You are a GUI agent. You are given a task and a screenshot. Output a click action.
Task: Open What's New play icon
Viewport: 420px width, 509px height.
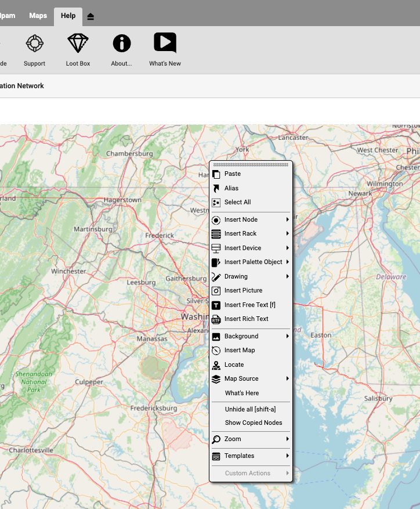click(165, 44)
